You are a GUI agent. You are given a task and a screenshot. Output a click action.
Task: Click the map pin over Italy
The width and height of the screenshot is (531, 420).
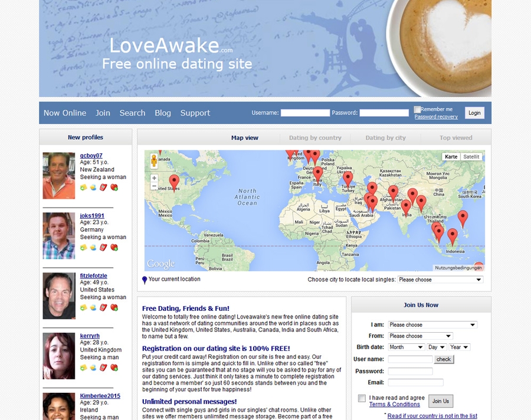tap(318, 173)
